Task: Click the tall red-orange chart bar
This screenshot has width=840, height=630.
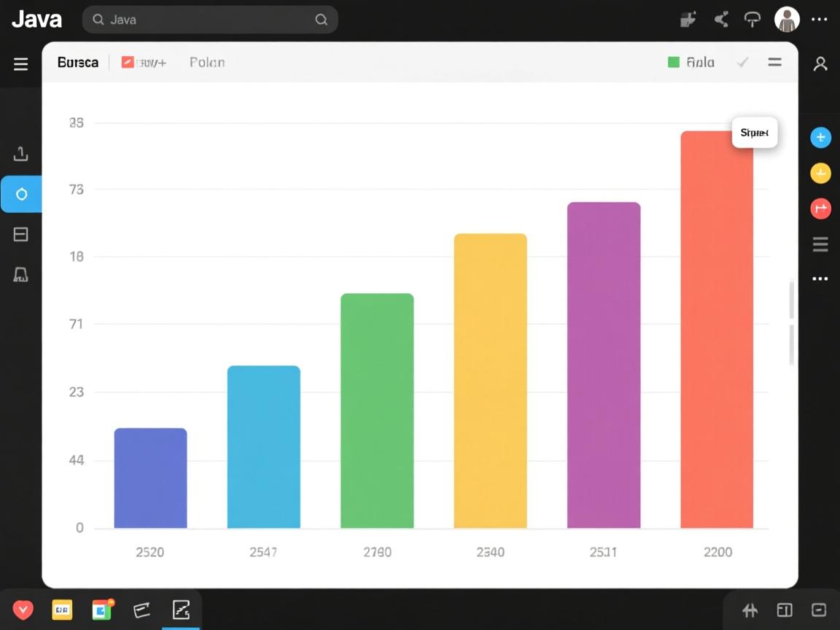Action: point(716,335)
